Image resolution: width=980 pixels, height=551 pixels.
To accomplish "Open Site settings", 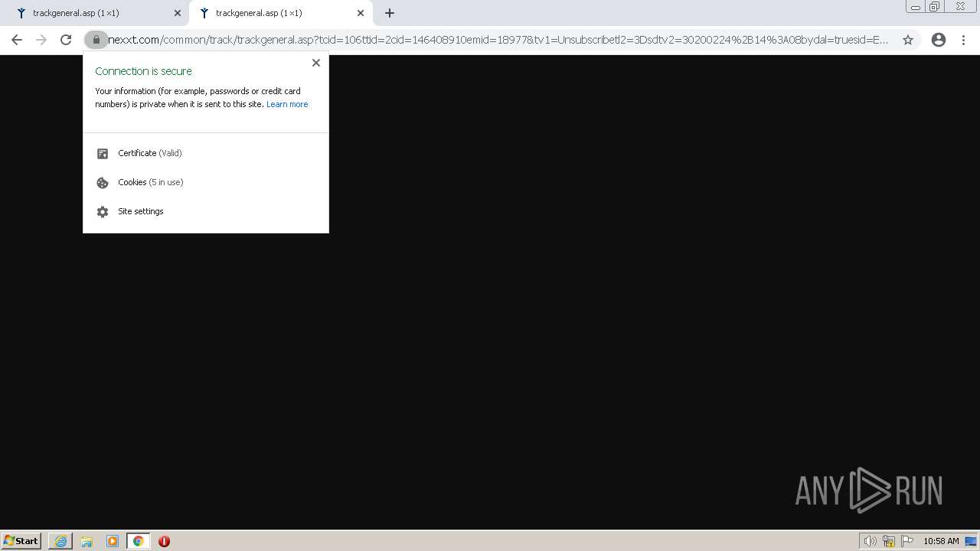I will (x=206, y=211).
